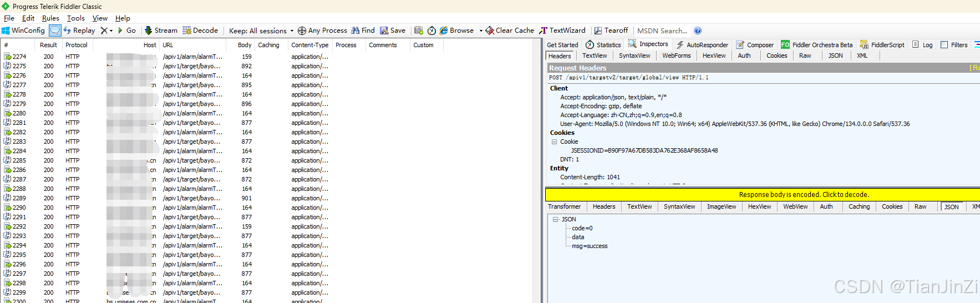Collapse the JSON root node in response
The width and height of the screenshot is (980, 303).
pyautogui.click(x=555, y=220)
